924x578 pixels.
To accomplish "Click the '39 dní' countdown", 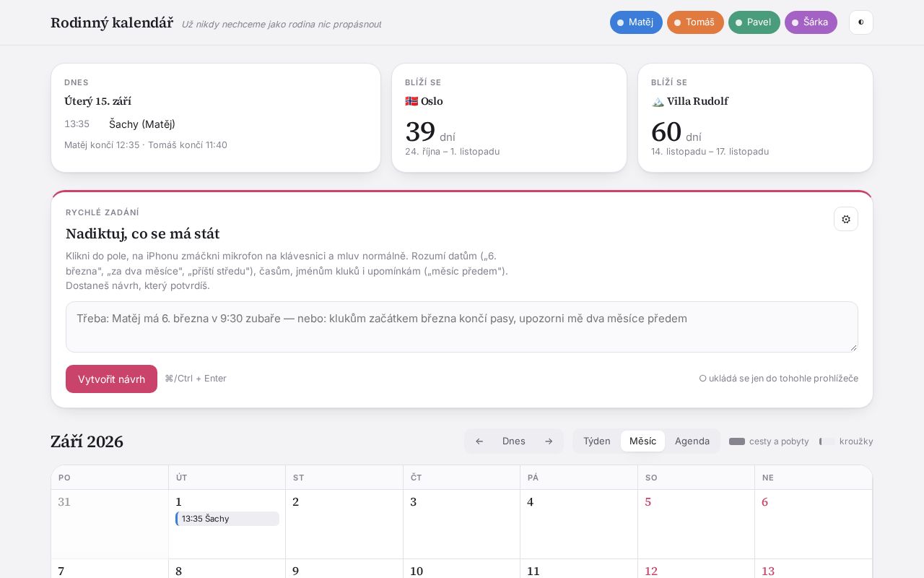I will coord(430,132).
